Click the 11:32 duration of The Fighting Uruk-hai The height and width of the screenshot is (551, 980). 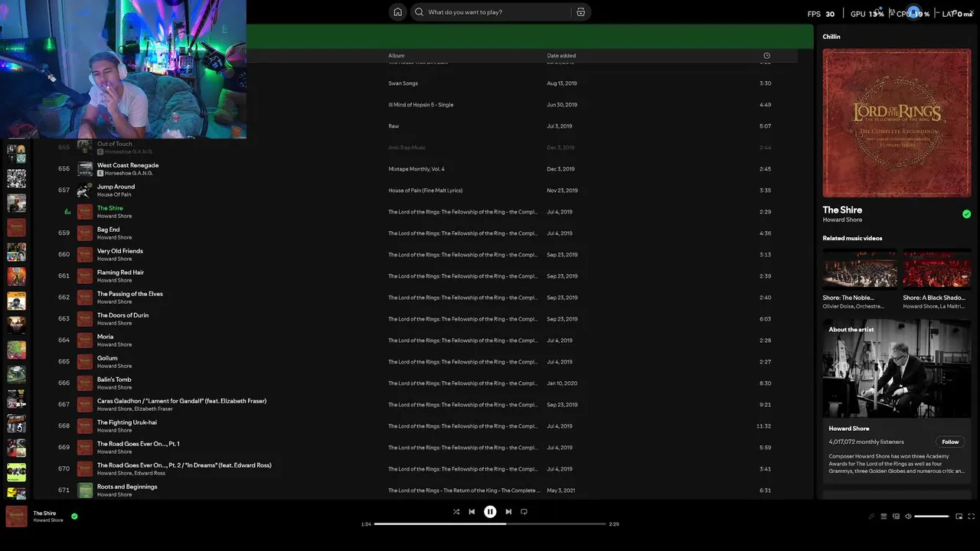pos(763,426)
